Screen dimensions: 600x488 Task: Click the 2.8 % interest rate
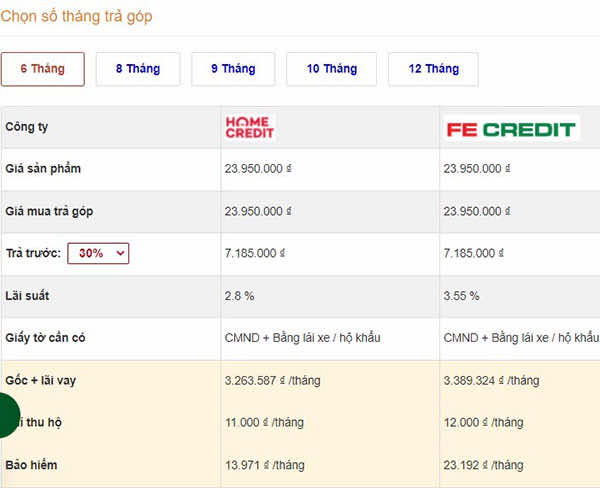coord(240,296)
